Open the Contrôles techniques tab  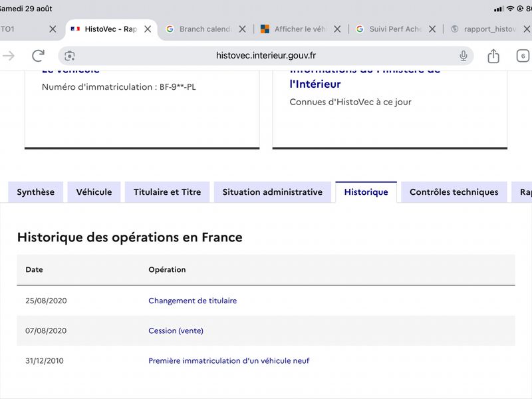click(454, 192)
